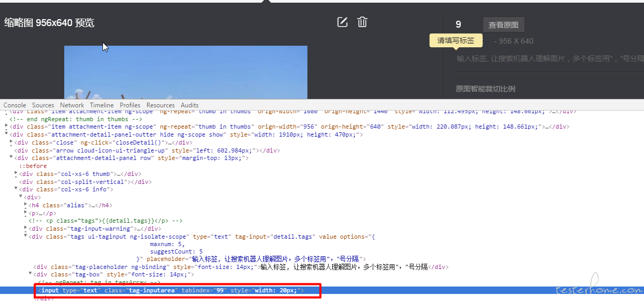Viewport: 644px width, 303px height.
Task: Click the 原图智能裁切比例 label
Action: click(485, 89)
